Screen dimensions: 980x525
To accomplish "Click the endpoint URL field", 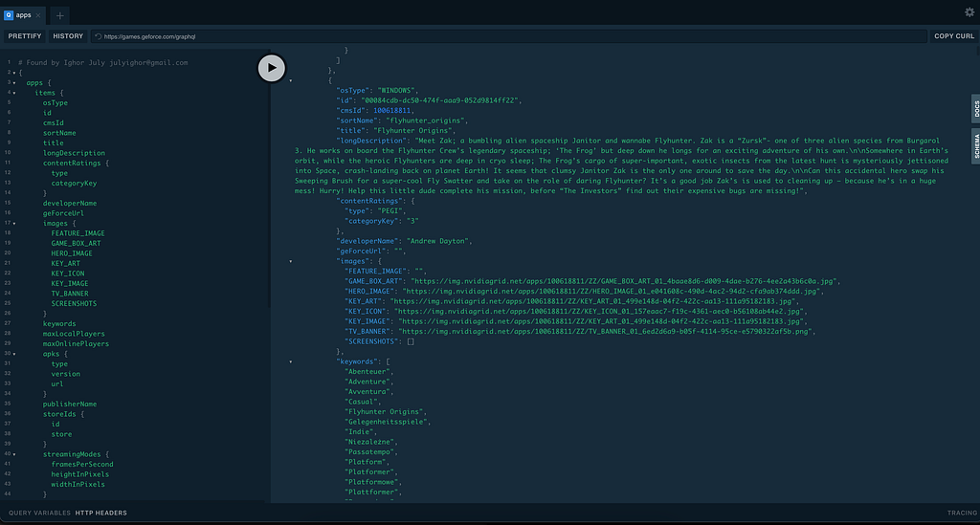I will coord(509,36).
